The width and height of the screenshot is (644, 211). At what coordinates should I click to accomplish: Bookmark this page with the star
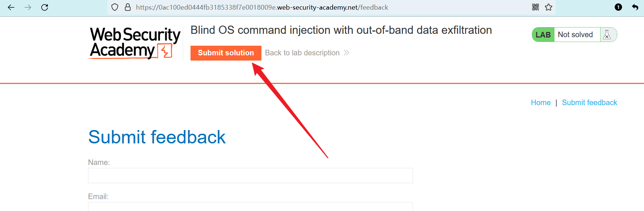[x=549, y=7]
